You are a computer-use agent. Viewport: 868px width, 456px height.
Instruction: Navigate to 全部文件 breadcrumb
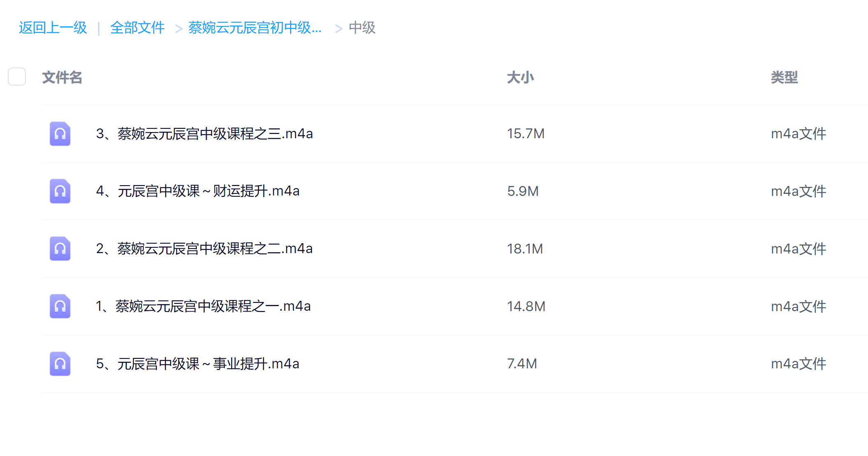[x=137, y=28]
